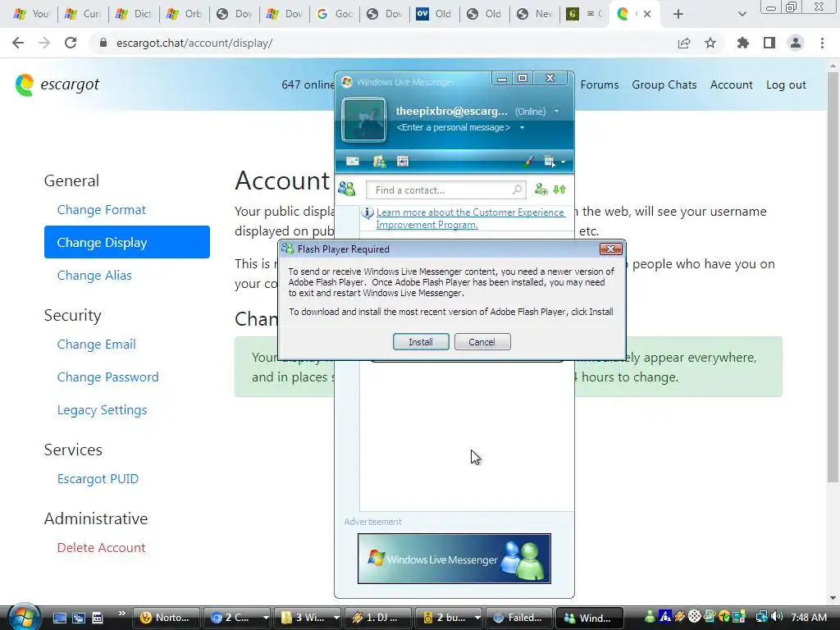Image resolution: width=840 pixels, height=630 pixels.
Task: Switch to the Dict browser tab
Action: click(x=135, y=14)
